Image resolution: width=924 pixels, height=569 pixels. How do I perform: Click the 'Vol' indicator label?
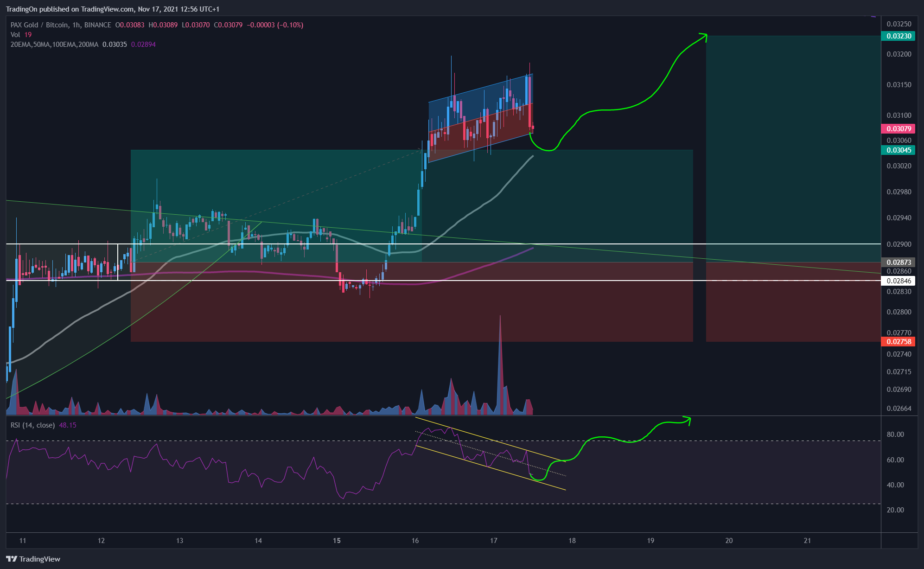coord(15,35)
